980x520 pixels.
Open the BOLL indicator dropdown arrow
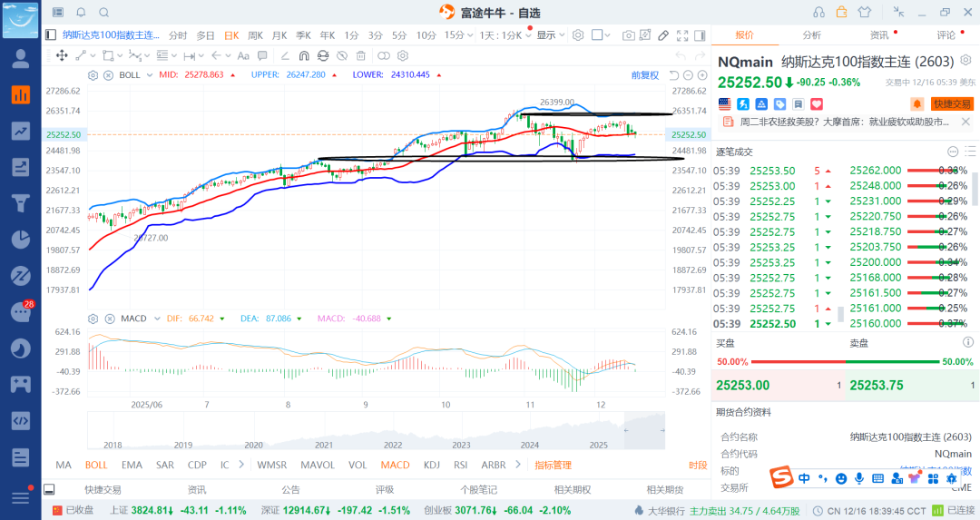point(150,75)
